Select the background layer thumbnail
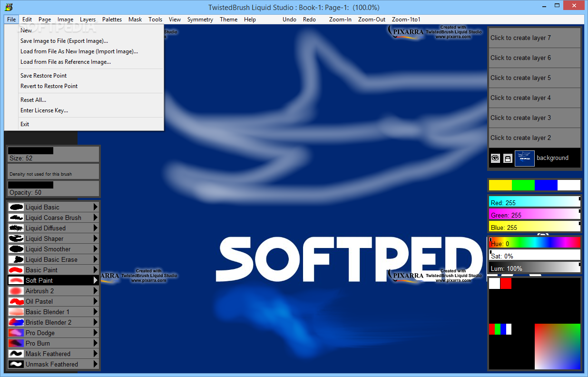This screenshot has width=588, height=377. point(525,159)
